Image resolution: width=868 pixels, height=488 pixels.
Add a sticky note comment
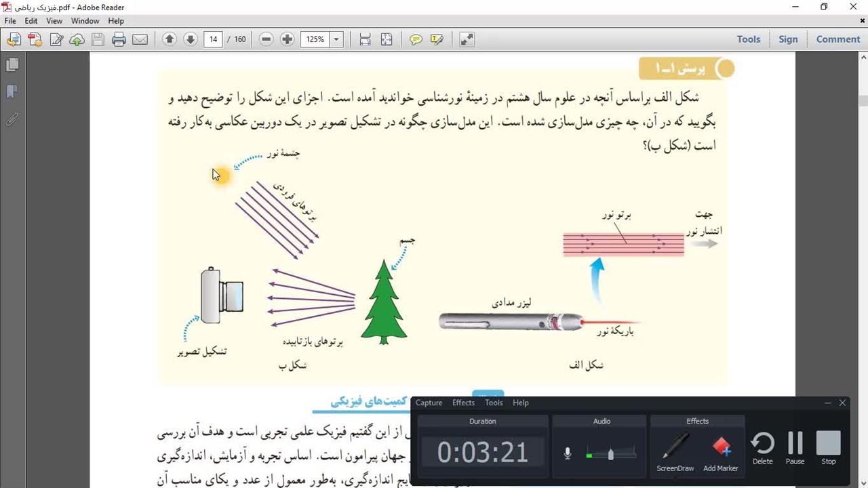pyautogui.click(x=416, y=39)
